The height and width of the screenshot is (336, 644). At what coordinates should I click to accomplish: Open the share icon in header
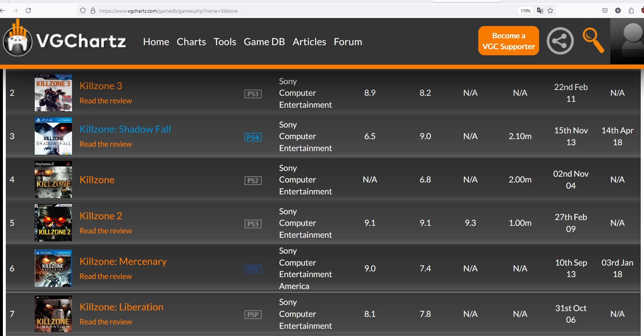pos(560,41)
